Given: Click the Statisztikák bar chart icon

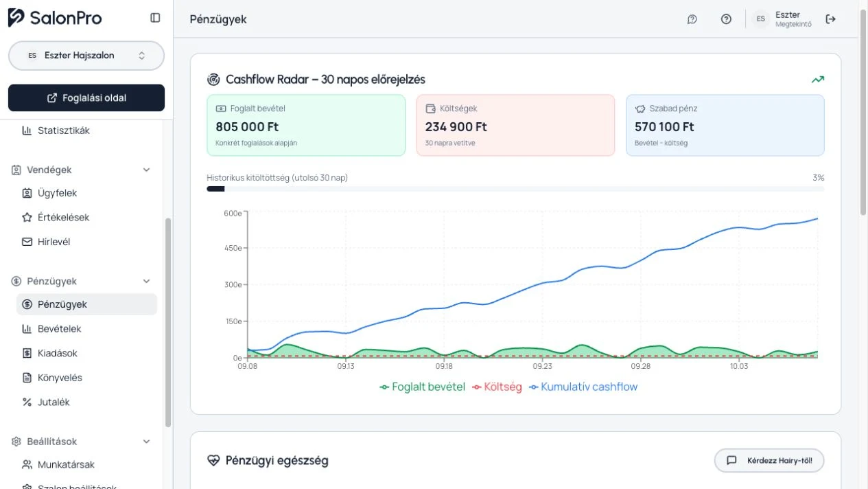Looking at the screenshot, I should click(x=27, y=130).
